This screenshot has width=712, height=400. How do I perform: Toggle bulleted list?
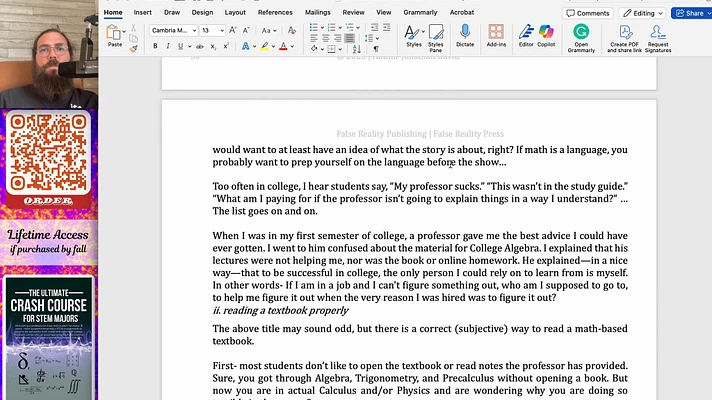pyautogui.click(x=313, y=28)
